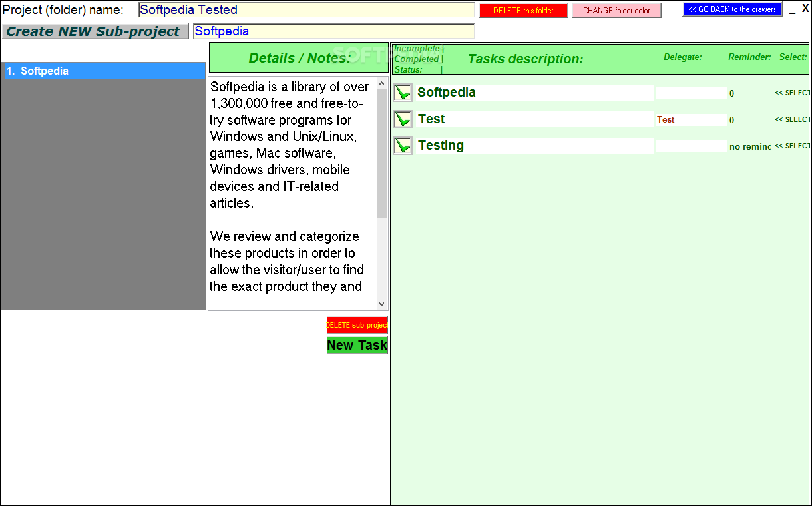Click << SELECT for the Softpedia task
The width and height of the screenshot is (812, 506).
click(x=792, y=93)
